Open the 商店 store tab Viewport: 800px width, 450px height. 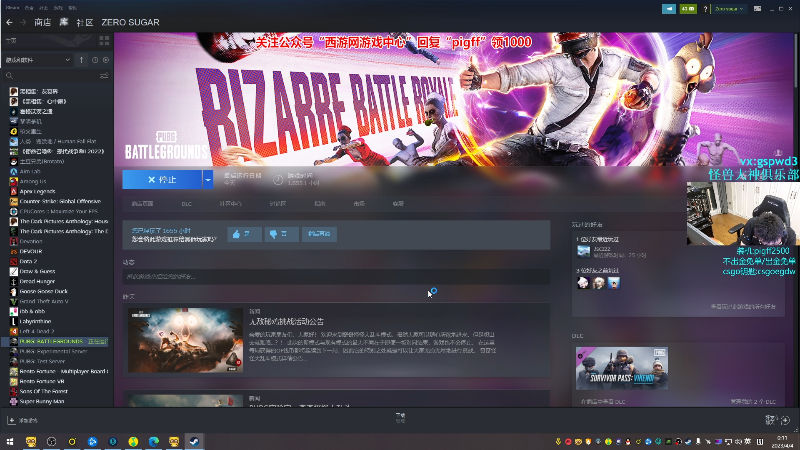point(42,22)
